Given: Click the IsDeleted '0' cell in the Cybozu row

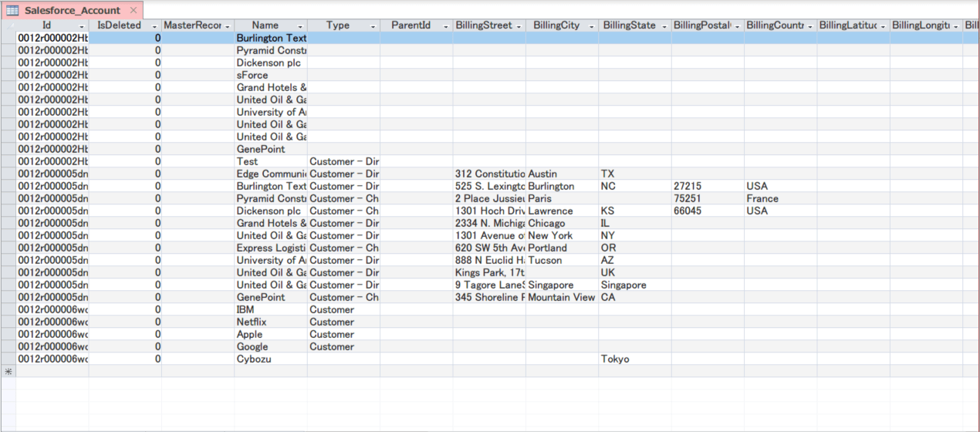Looking at the screenshot, I should click(125, 359).
